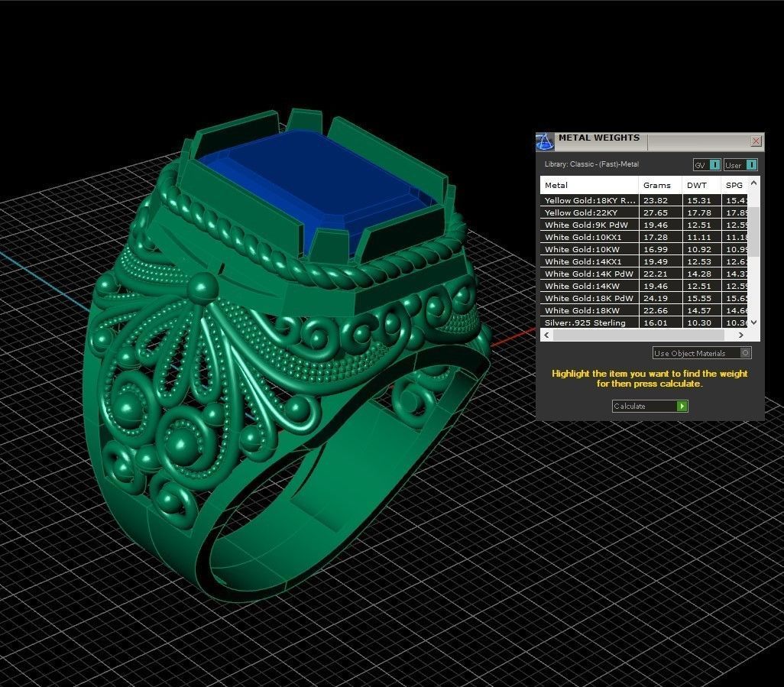Click the 14.57 DWT cell
The height and width of the screenshot is (687, 784).
[701, 310]
